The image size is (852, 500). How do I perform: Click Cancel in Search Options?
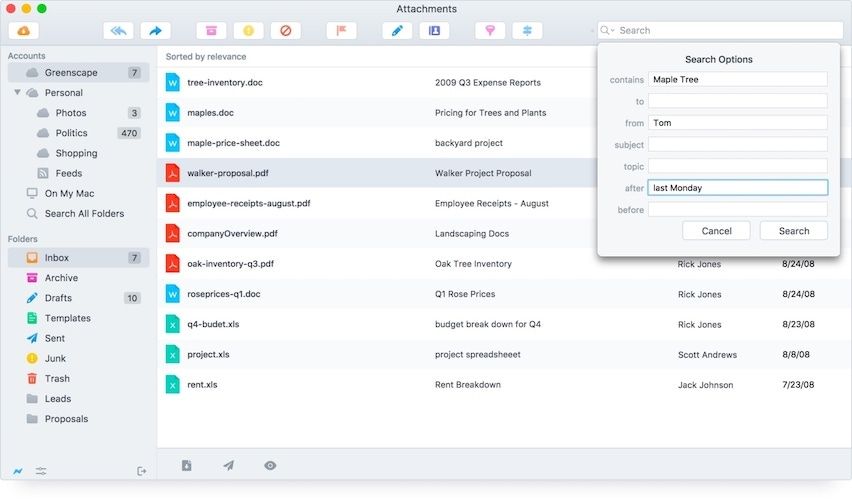tap(716, 231)
